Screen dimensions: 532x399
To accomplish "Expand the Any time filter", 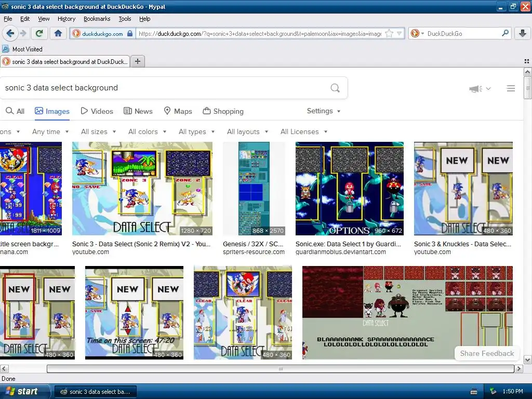I will [50, 131].
